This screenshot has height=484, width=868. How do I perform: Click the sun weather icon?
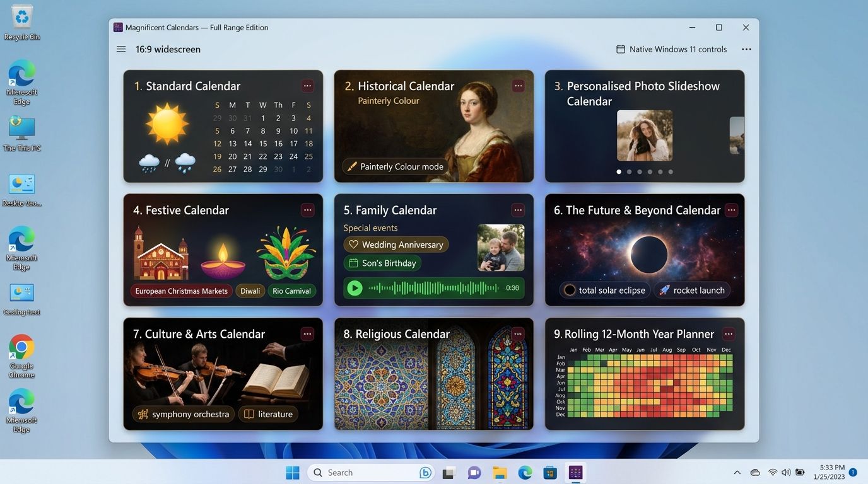[167, 124]
